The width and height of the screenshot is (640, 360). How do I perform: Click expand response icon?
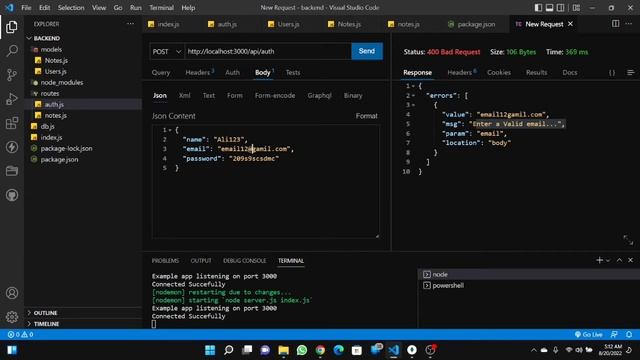(x=628, y=240)
